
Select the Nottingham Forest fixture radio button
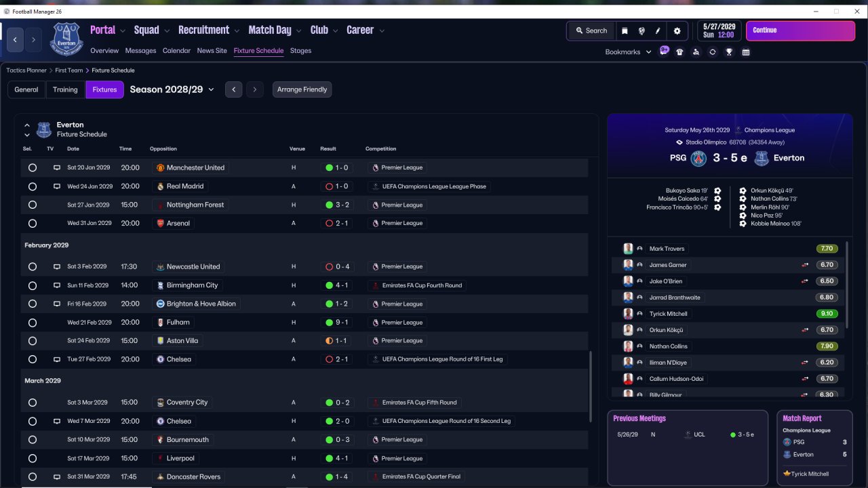tap(33, 205)
